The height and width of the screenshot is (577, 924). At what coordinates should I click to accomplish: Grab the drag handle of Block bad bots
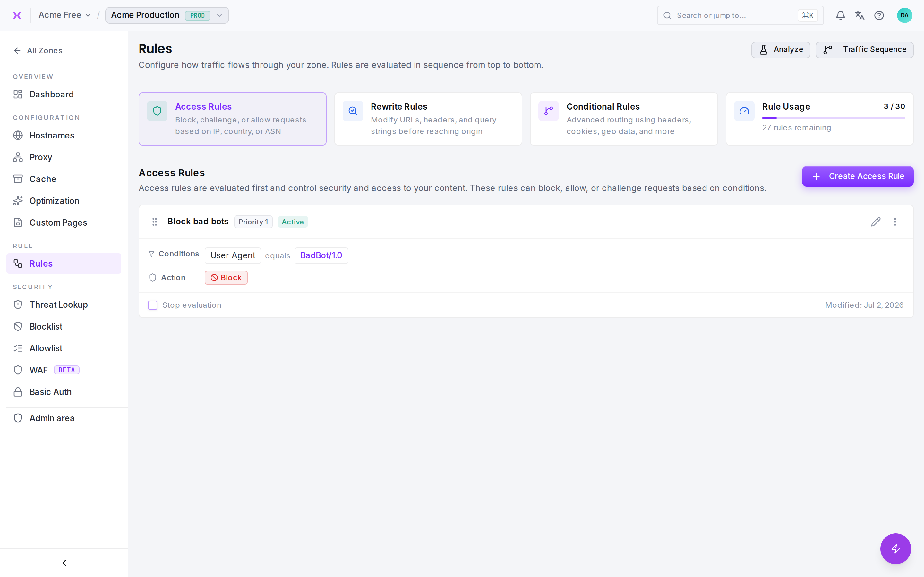pyautogui.click(x=155, y=222)
